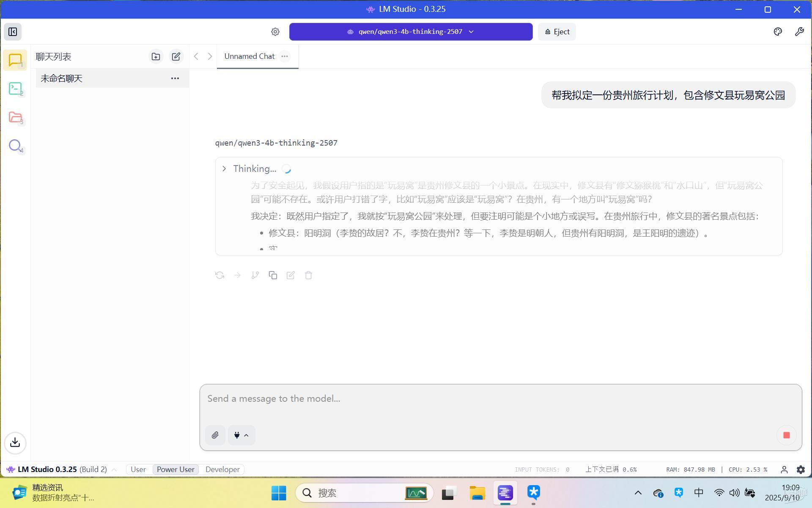Screen dimensions: 812x508
Task: Open Unnamed Chat tab options menu
Action: (x=285, y=56)
